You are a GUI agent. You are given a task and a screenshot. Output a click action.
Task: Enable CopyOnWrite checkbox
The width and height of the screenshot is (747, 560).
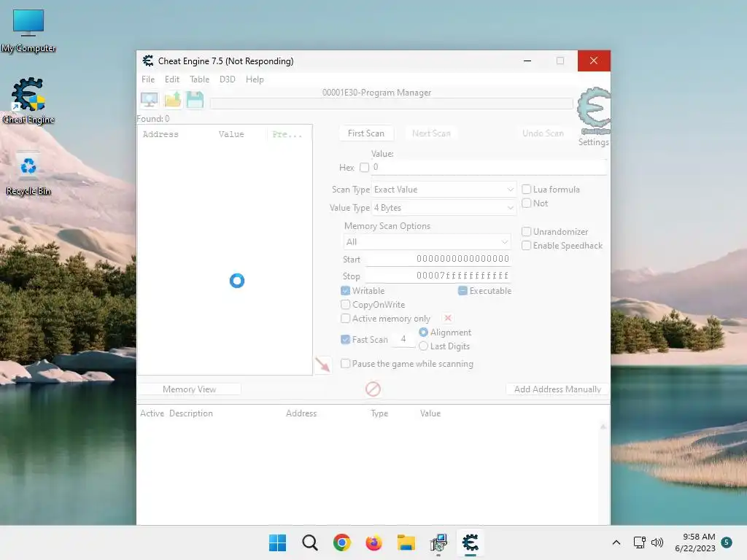coord(346,305)
